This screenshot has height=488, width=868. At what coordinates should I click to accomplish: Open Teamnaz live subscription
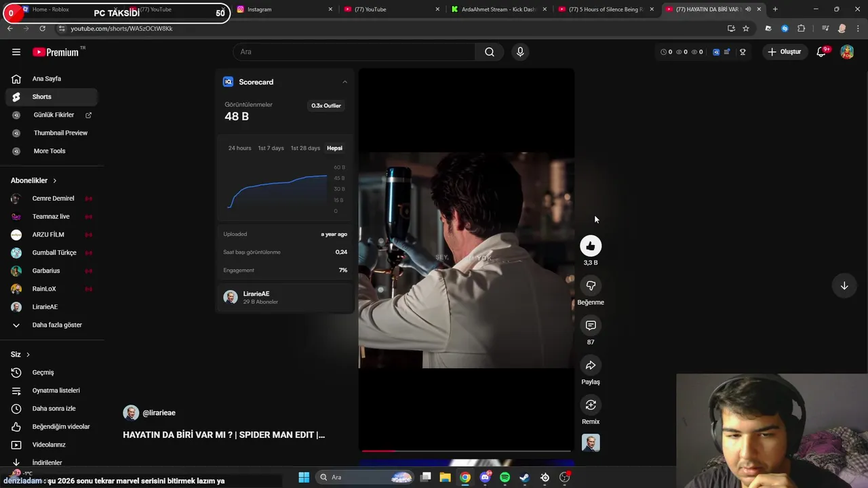tap(52, 217)
